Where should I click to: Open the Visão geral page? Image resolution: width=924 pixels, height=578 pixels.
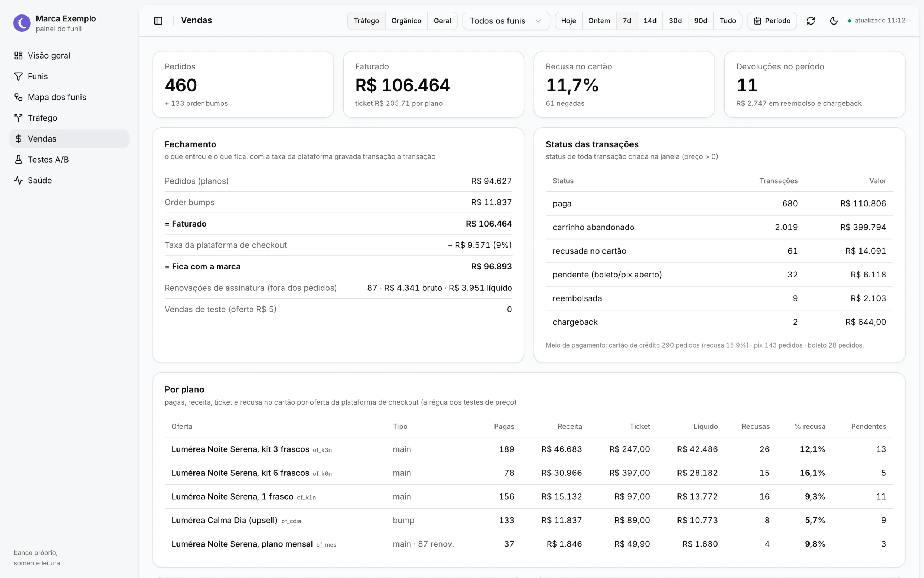coord(69,55)
